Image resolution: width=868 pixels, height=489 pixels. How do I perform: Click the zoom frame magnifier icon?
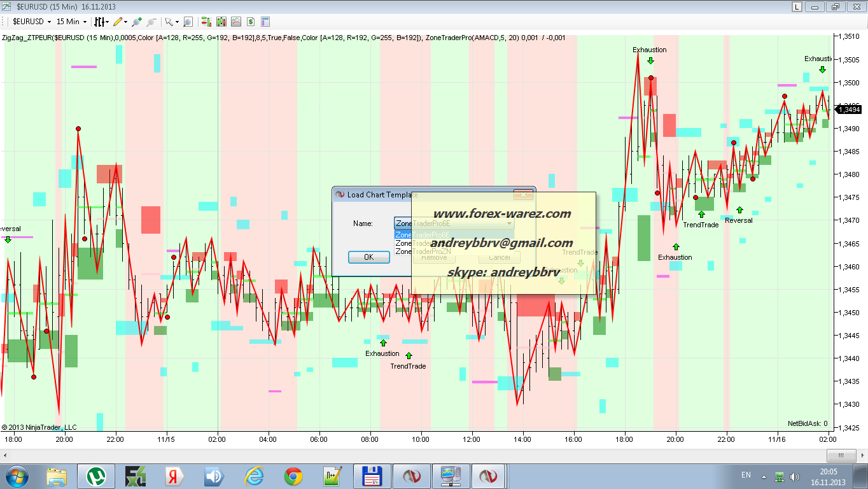coord(188,22)
